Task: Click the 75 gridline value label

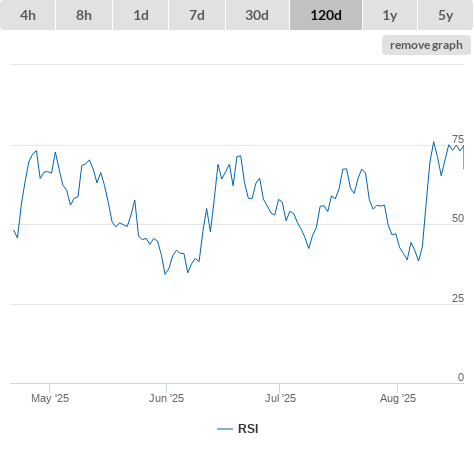Action: tap(458, 139)
